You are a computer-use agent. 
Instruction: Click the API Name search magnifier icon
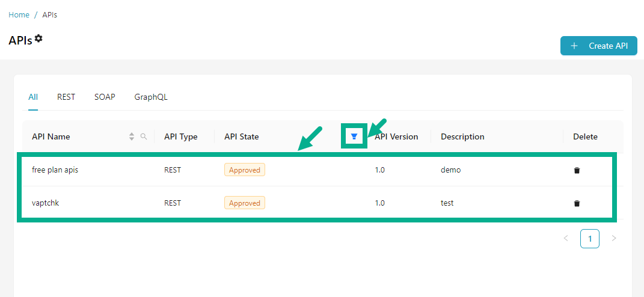(144, 136)
